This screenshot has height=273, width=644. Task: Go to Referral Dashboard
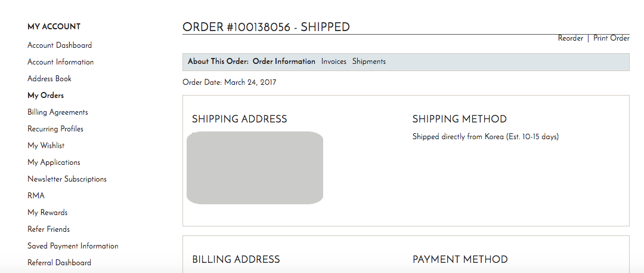click(x=59, y=263)
